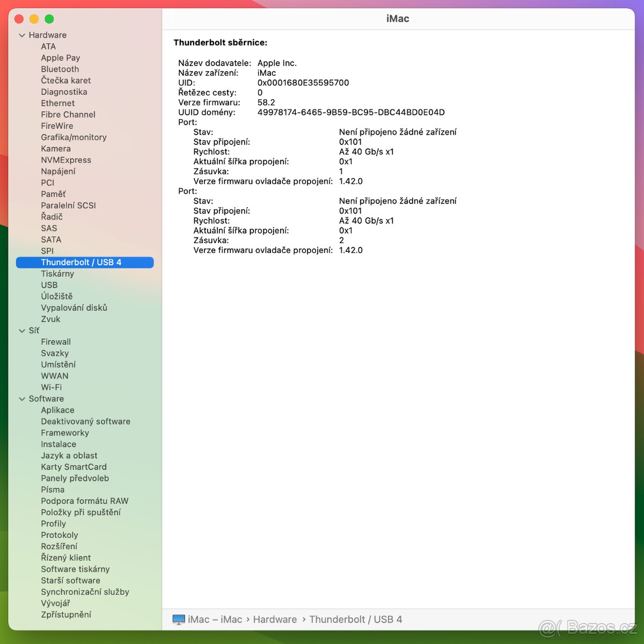Click Hardware in the bottom path bar
The image size is (644, 644).
click(275, 619)
